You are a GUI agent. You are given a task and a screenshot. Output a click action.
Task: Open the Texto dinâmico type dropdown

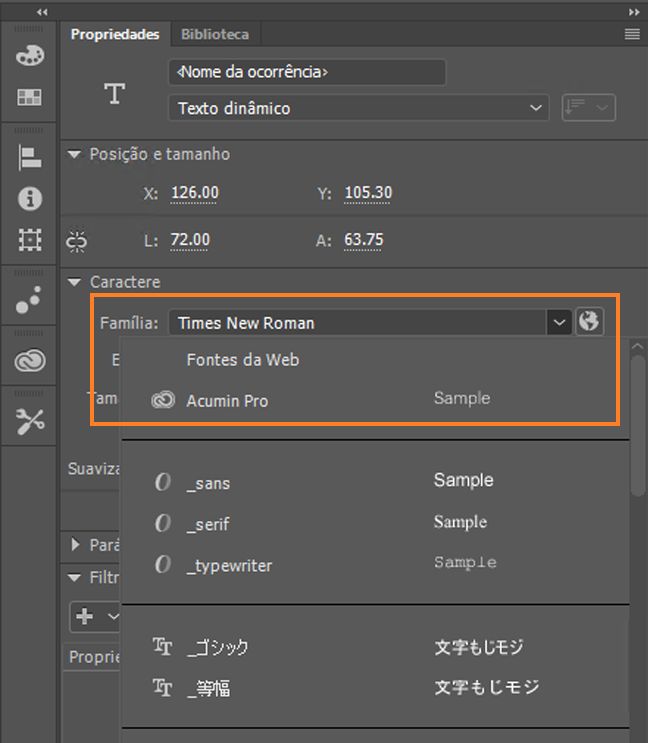(359, 108)
